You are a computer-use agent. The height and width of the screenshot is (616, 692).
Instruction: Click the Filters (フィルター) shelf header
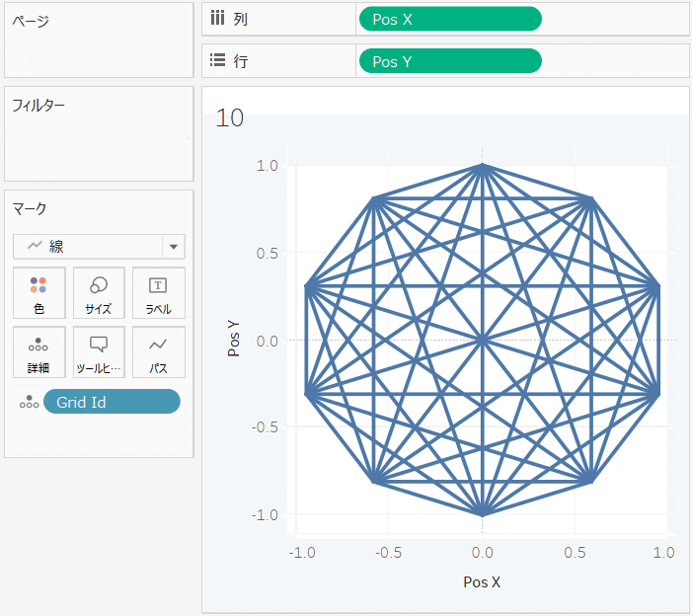[38, 105]
